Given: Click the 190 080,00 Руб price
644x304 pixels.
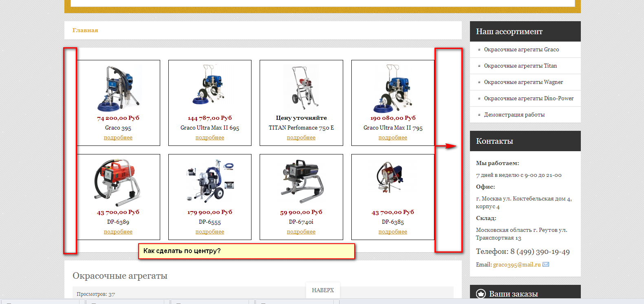Looking at the screenshot, I should (393, 118).
